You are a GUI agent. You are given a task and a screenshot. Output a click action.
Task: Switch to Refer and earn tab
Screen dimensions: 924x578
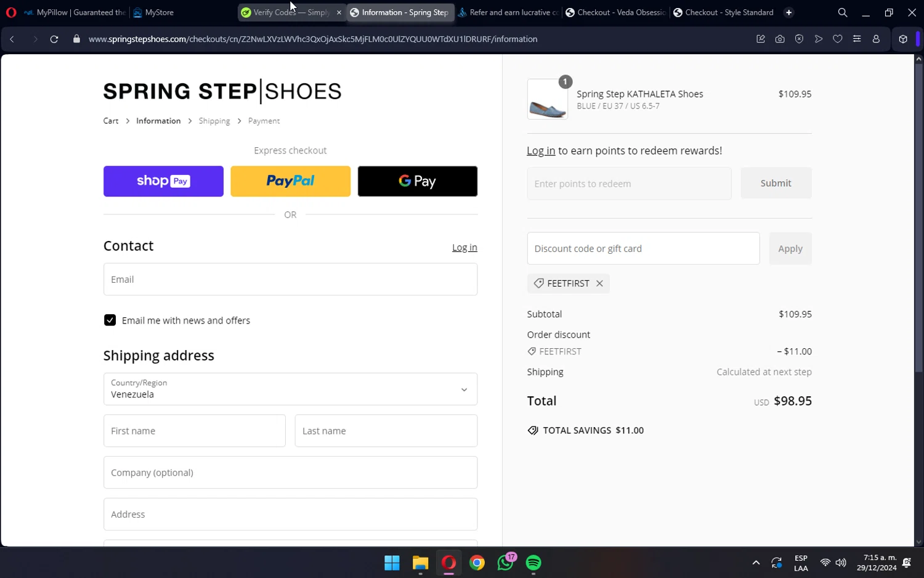508,12
